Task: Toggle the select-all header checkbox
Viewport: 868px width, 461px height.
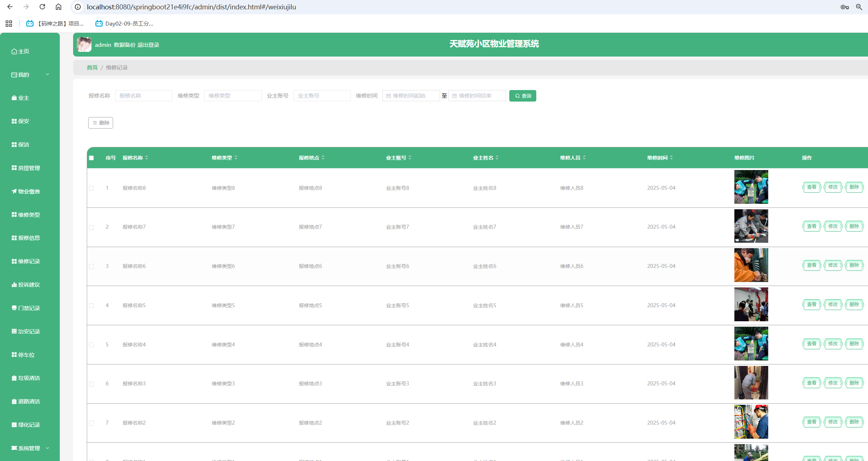Action: pos(91,158)
